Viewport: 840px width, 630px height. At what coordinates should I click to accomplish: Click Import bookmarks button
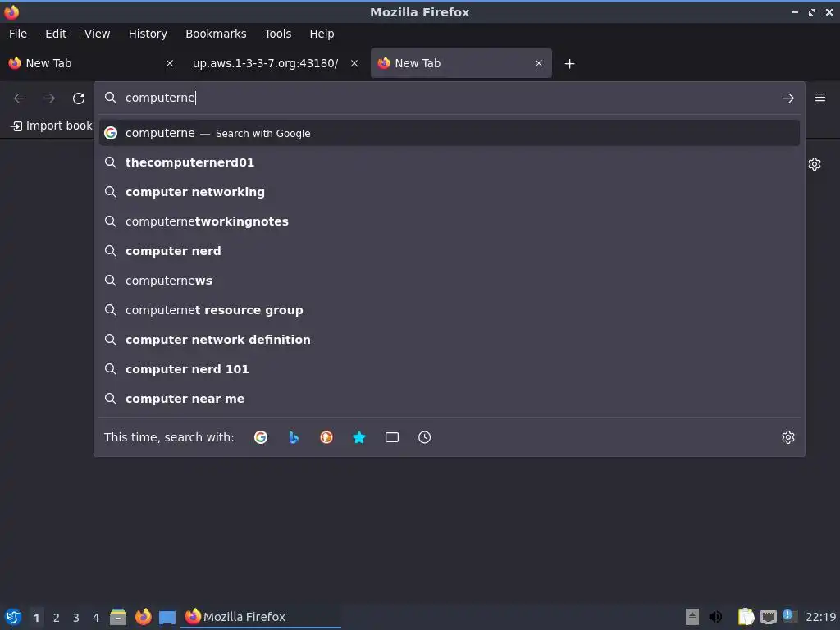coord(52,126)
